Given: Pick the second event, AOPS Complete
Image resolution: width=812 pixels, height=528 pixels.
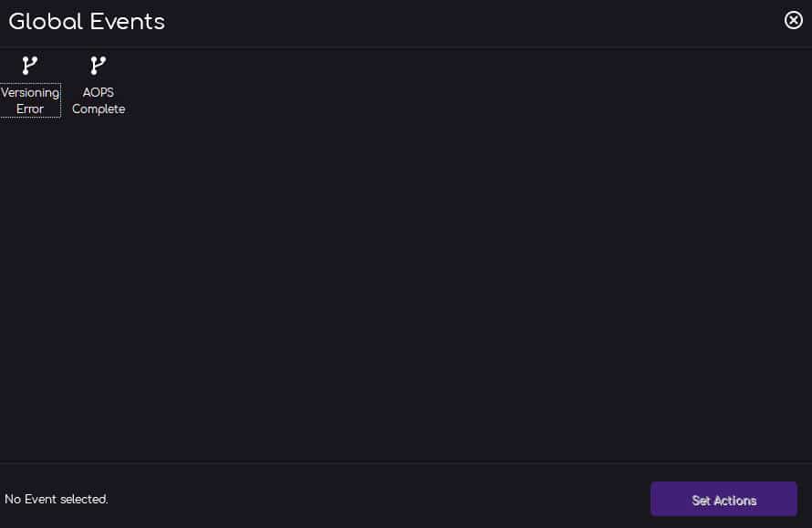Looking at the screenshot, I should coord(99,86).
